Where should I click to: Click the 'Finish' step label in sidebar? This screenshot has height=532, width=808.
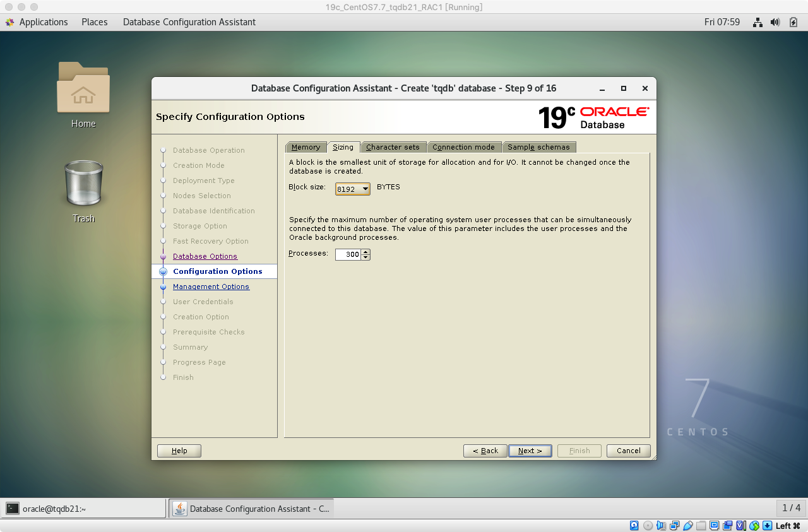pyautogui.click(x=184, y=377)
